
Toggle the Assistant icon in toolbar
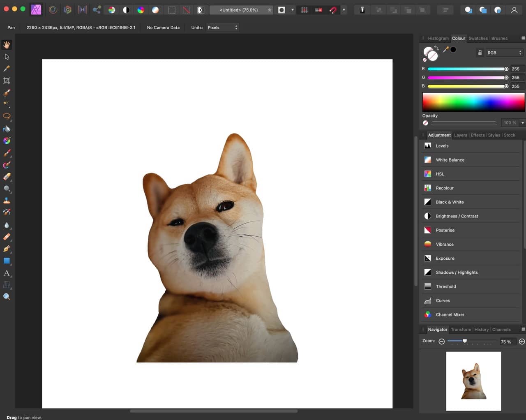pyautogui.click(x=362, y=10)
